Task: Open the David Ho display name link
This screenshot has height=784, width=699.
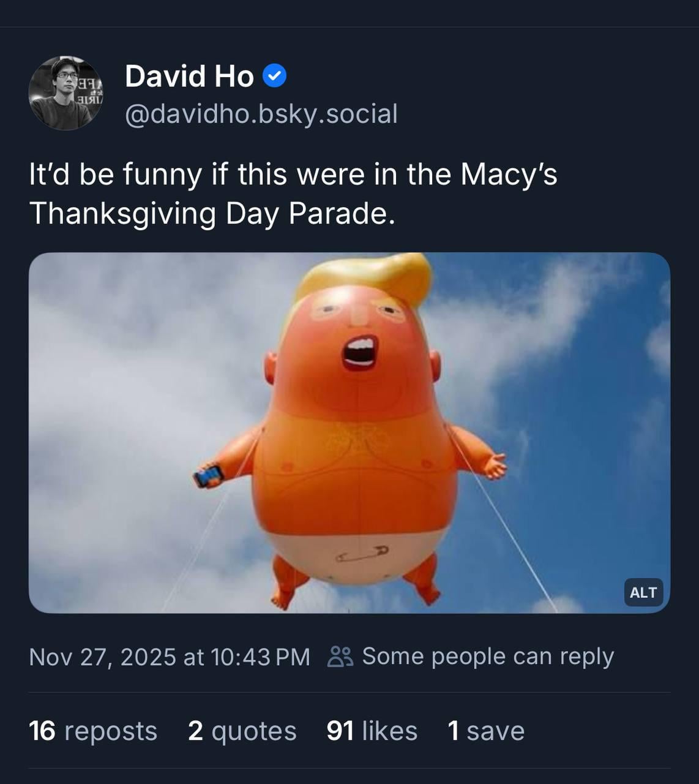Action: click(x=189, y=77)
